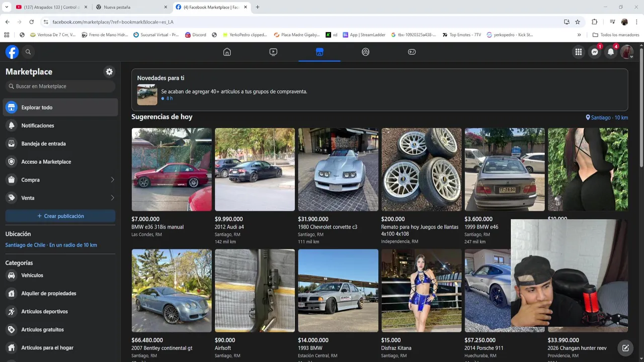644x362 pixels.
Task: Open the Gaming tab icon
Action: (412, 52)
